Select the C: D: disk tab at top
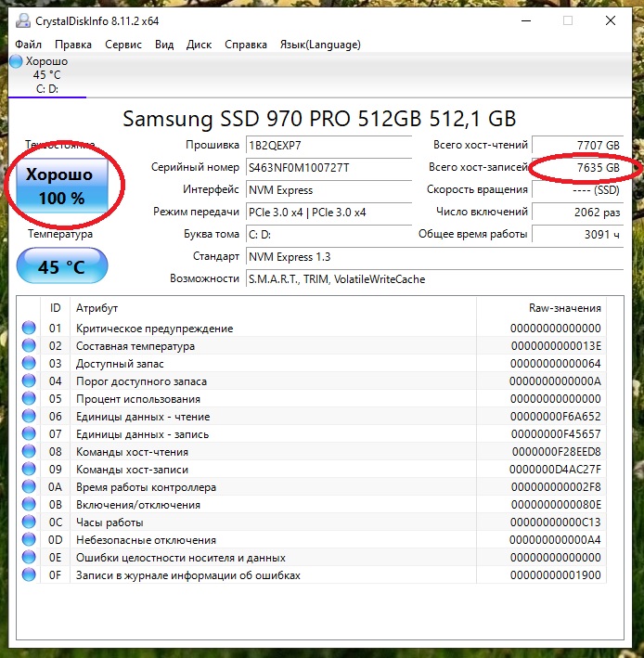 47,75
